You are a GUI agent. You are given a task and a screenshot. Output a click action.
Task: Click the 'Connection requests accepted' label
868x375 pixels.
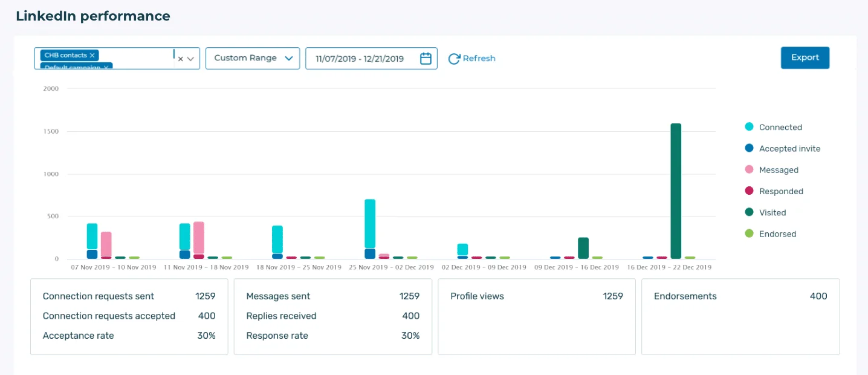tap(109, 316)
